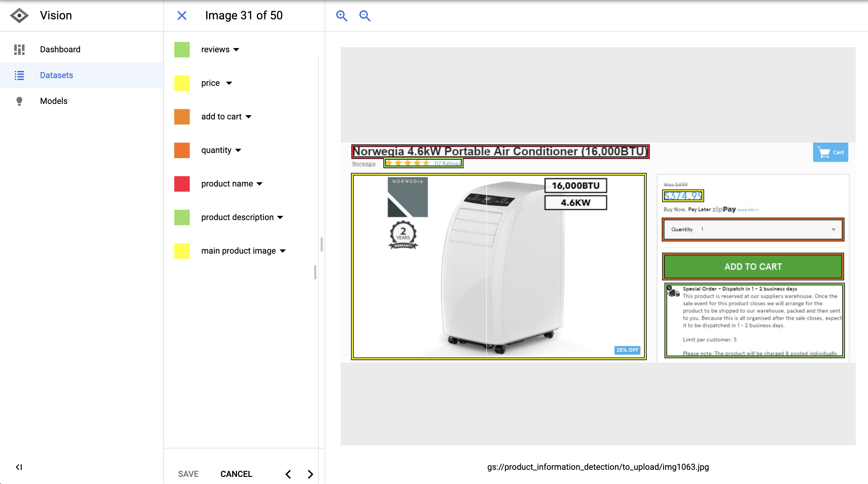This screenshot has width=868, height=484.
Task: Close the image editor with X icon
Action: (x=182, y=15)
